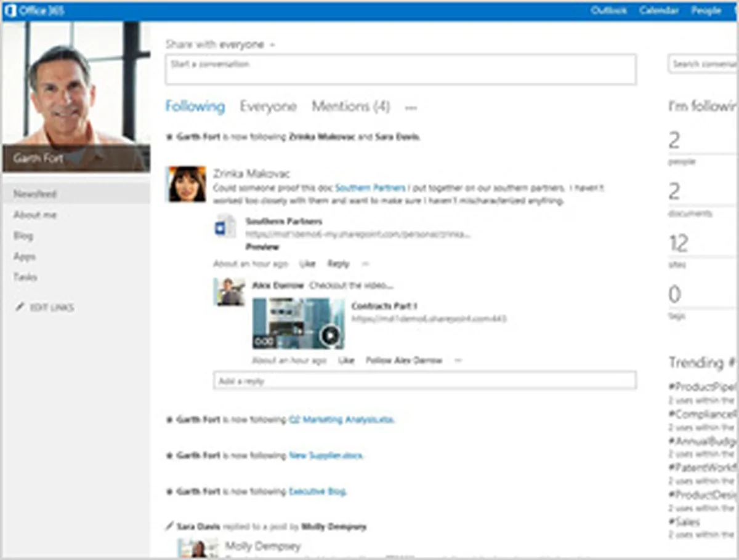Switch to the Following tab

[195, 106]
